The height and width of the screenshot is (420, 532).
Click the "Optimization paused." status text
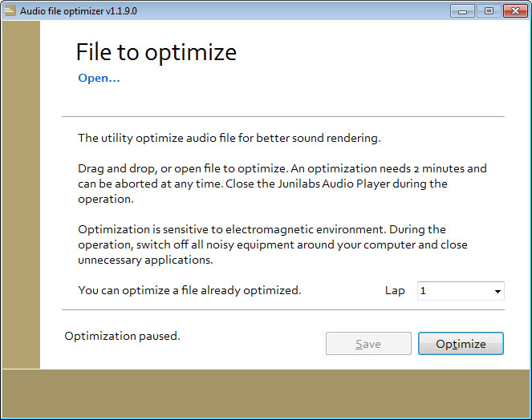122,336
